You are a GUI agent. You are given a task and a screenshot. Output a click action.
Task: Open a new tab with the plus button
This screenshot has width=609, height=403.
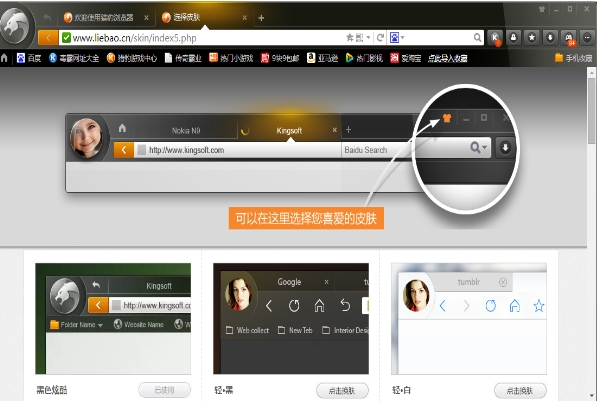(x=261, y=18)
